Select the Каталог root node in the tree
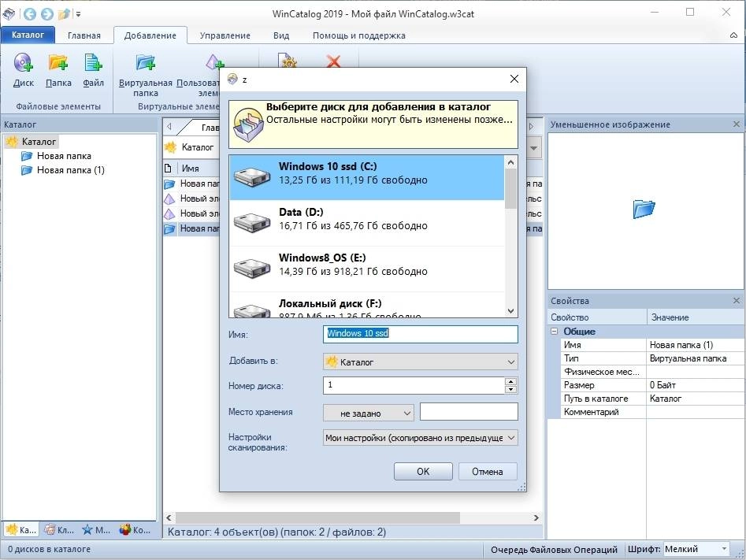The image size is (746, 560). pyautogui.click(x=39, y=141)
